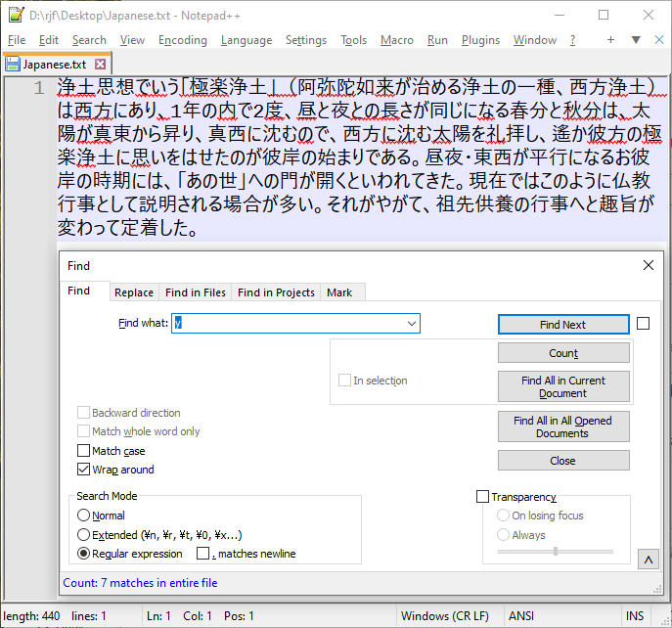
Task: Click the plus icon in the menu bar
Action: point(611,40)
